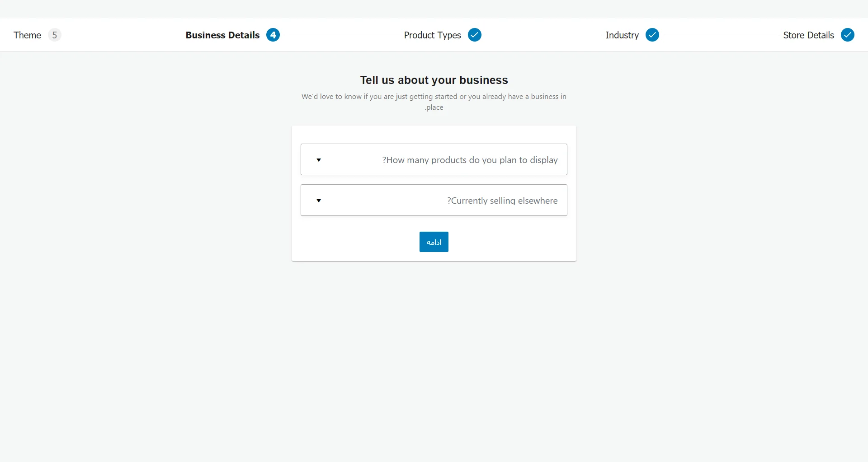
Task: Click the Business Details step 4 badge
Action: pyautogui.click(x=273, y=35)
